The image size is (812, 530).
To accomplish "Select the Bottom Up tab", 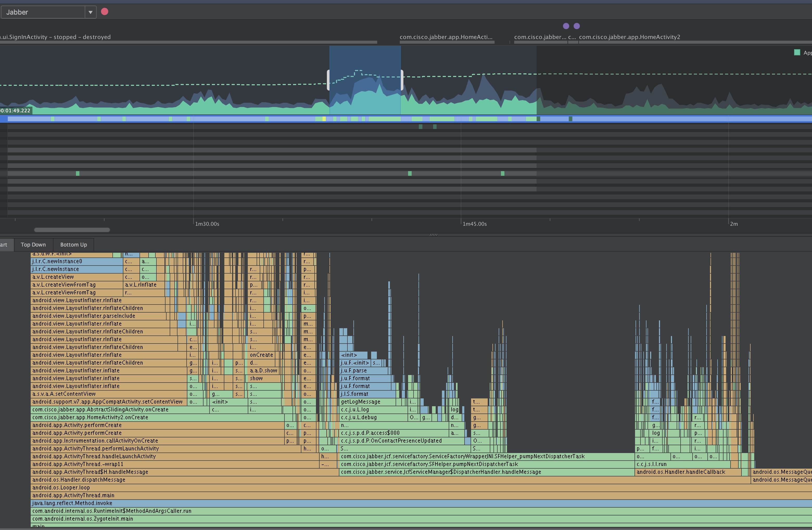I will click(x=73, y=244).
